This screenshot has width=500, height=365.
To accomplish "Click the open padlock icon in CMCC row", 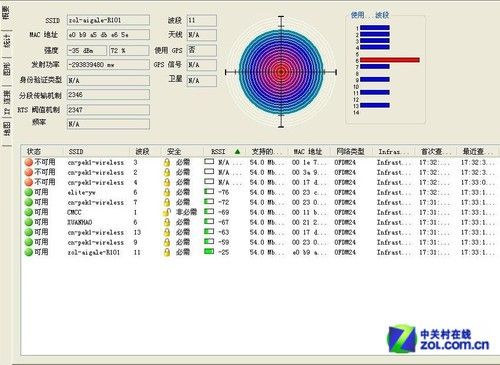I will (x=167, y=212).
